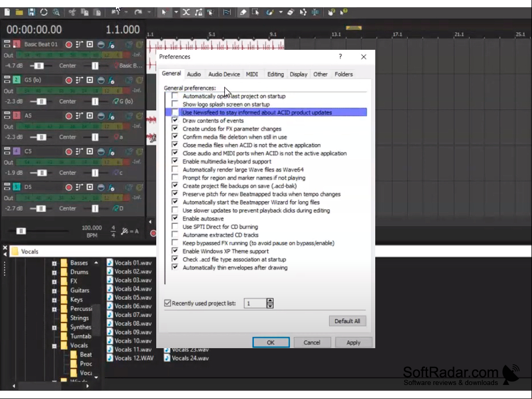Collapse the Vocals folder node
532x399 pixels.
(x=54, y=346)
